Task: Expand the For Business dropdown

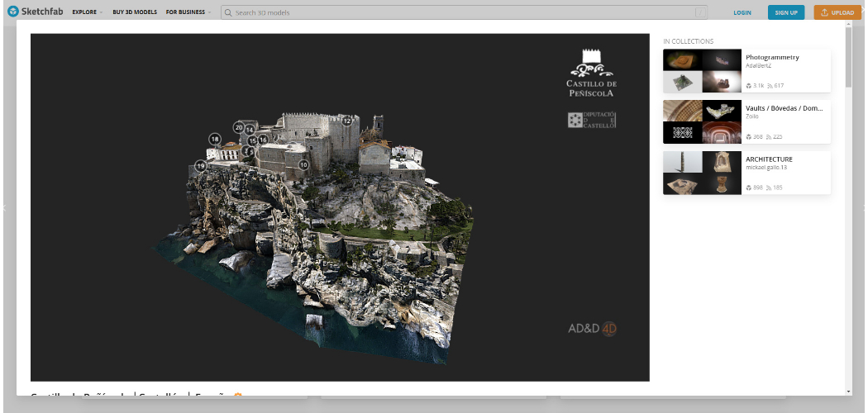Action: [188, 12]
